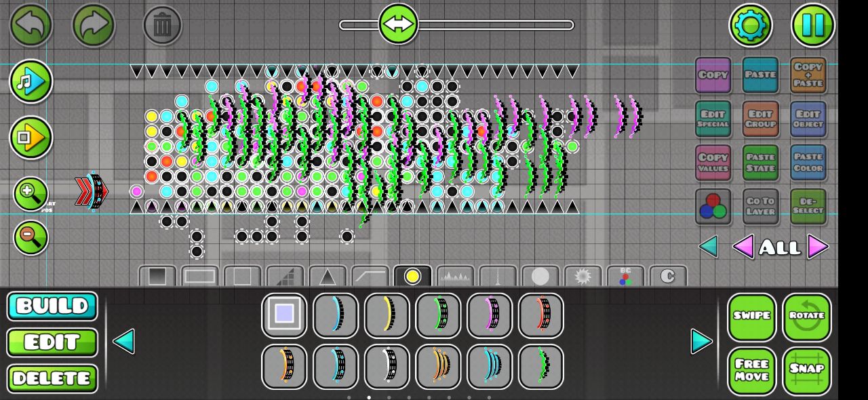Show next object page arrow

point(702,341)
